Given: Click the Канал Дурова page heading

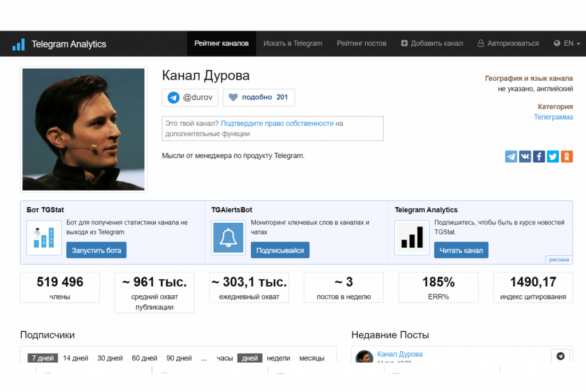Looking at the screenshot, I should [205, 76].
